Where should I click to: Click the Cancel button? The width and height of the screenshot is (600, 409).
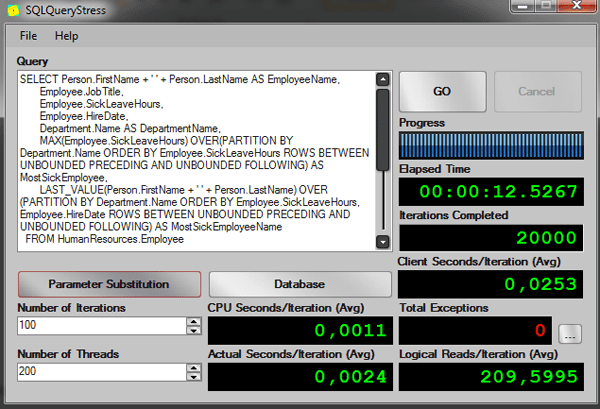(x=538, y=91)
